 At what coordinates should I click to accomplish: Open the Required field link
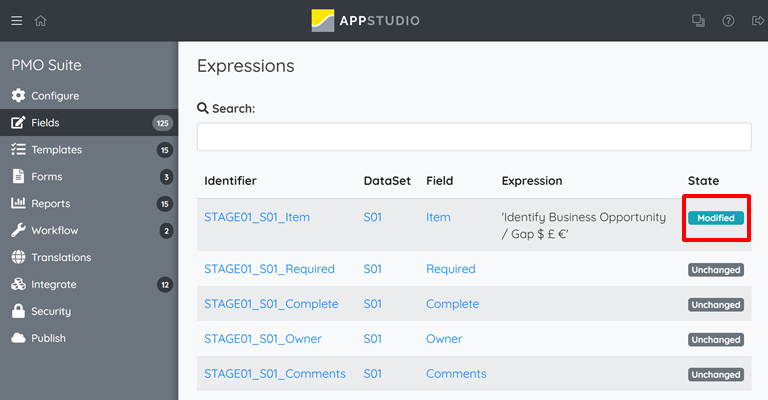451,269
